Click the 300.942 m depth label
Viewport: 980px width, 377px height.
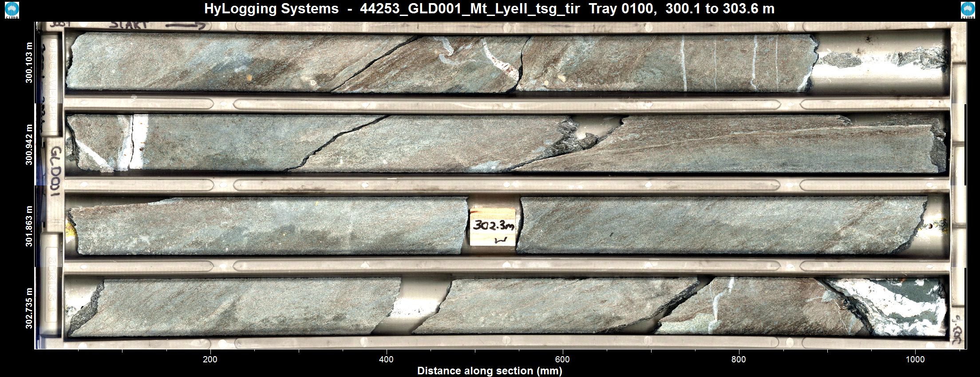click(x=29, y=145)
